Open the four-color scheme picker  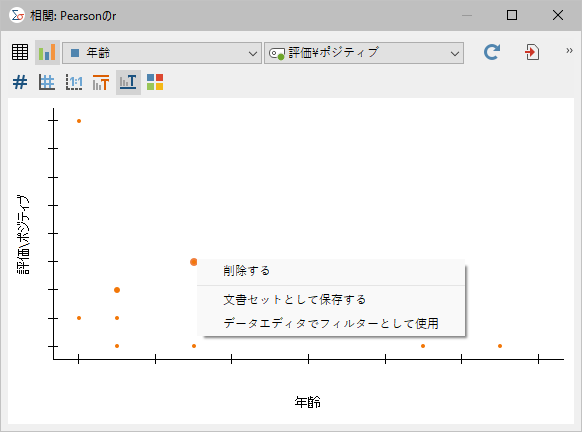pyautogui.click(x=155, y=82)
